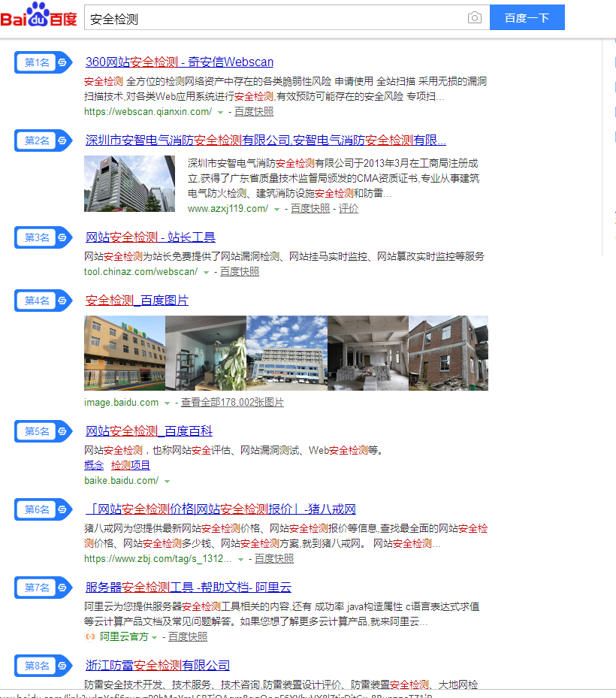This screenshot has height=698, width=616.
Task: Open the office interior with plant thumbnail
Action: point(206,353)
